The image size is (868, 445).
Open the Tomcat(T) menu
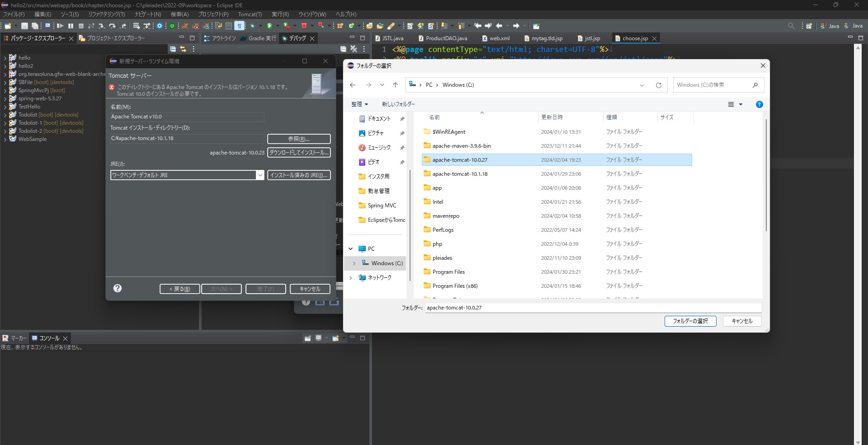[x=250, y=14]
